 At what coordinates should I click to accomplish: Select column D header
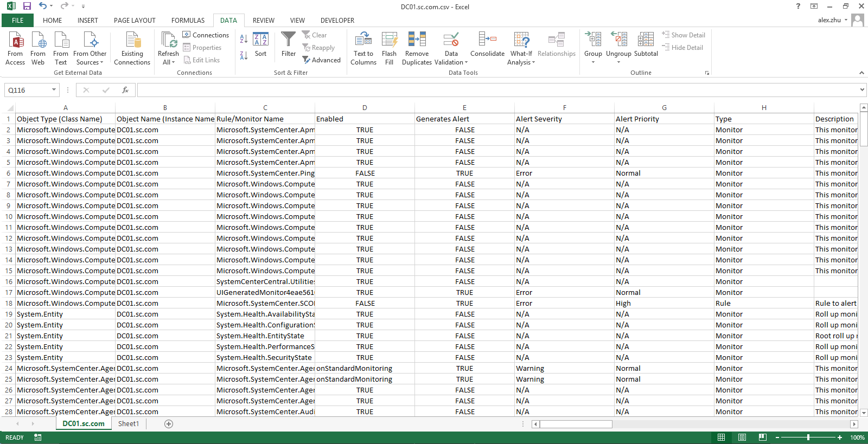(x=365, y=107)
